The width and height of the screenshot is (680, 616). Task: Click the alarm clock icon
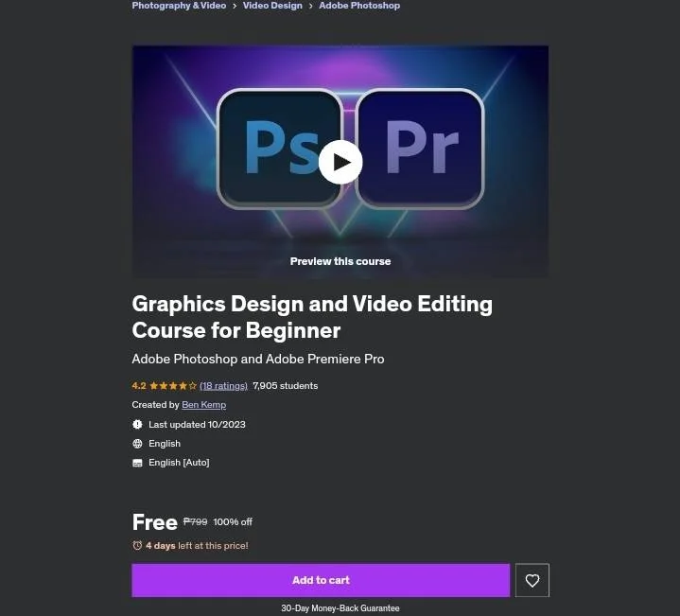(137, 546)
